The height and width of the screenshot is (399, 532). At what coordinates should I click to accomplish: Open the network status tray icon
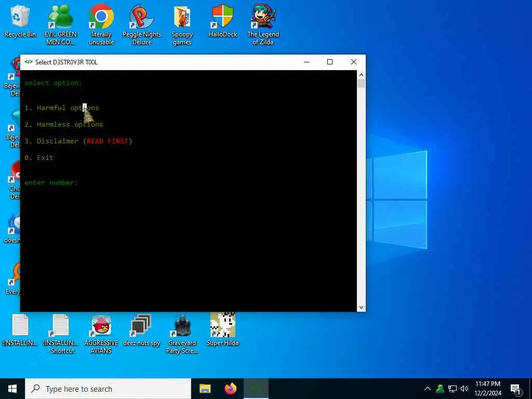click(x=453, y=389)
